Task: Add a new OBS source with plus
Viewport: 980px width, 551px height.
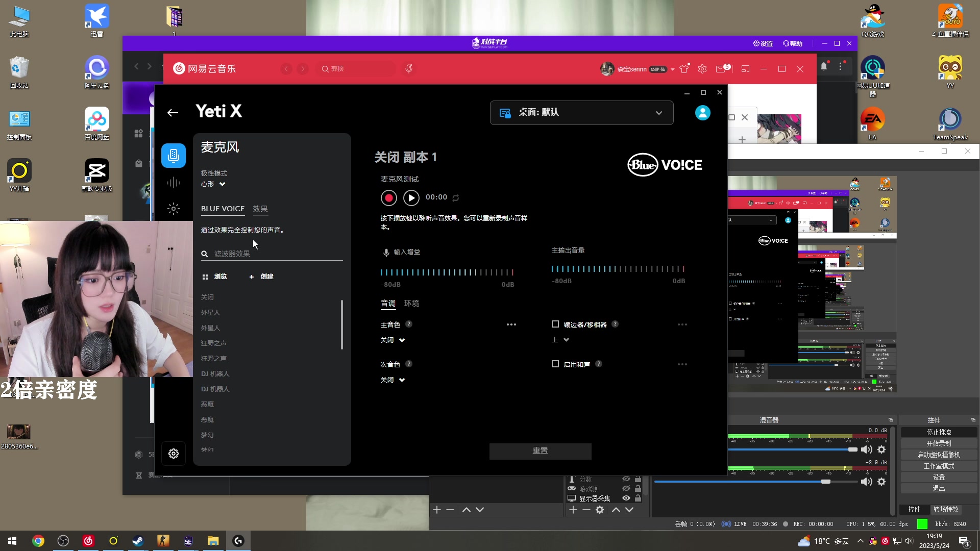Action: (573, 510)
